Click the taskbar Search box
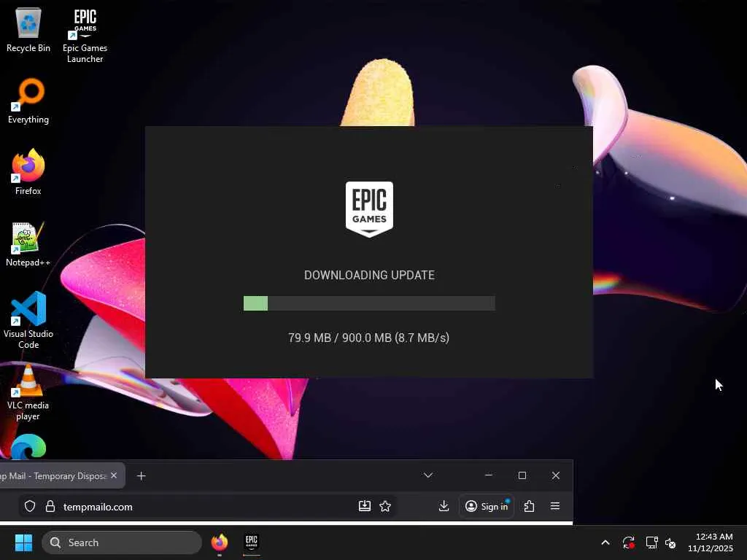Image resolution: width=747 pixels, height=560 pixels. 122,542
